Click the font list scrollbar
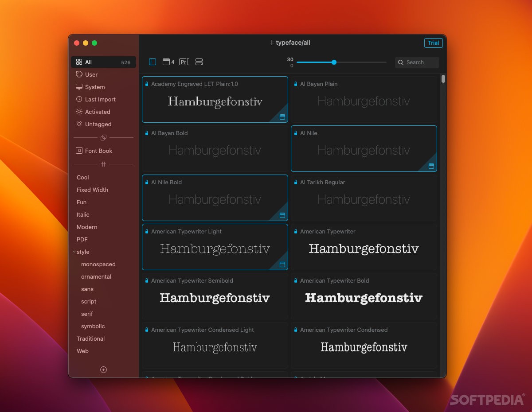Image resolution: width=532 pixels, height=412 pixels. [443, 79]
